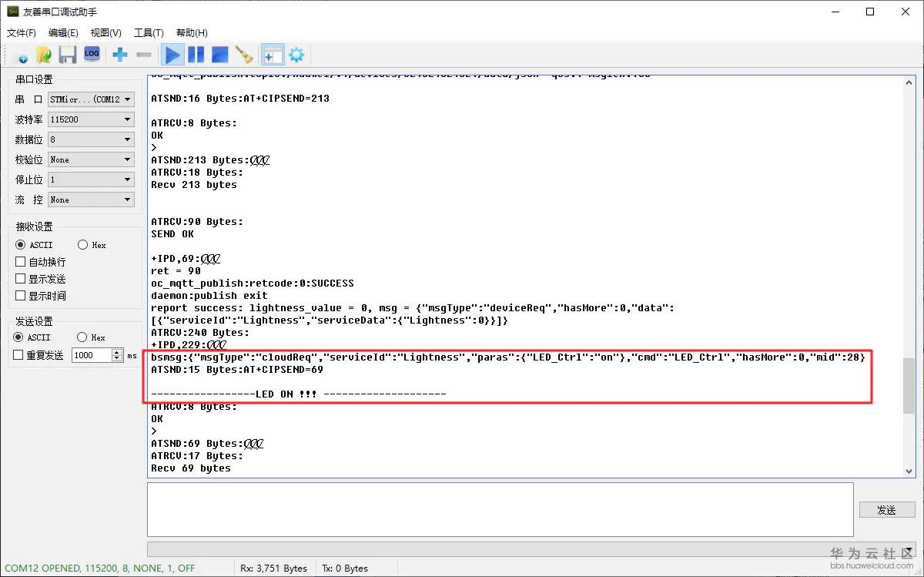Screen dimensions: 924x577
Task: Decrease repeat interval with down stepper arrow
Action: pos(117,358)
